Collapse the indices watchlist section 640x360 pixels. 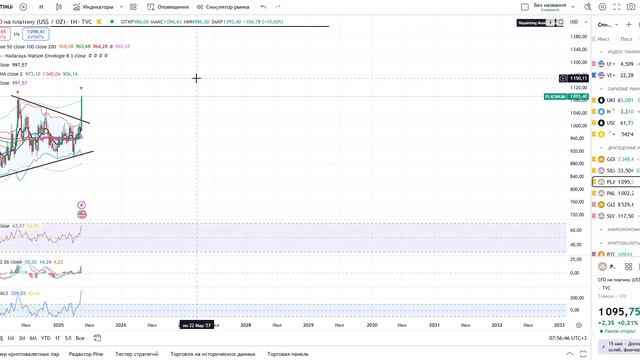(601, 52)
